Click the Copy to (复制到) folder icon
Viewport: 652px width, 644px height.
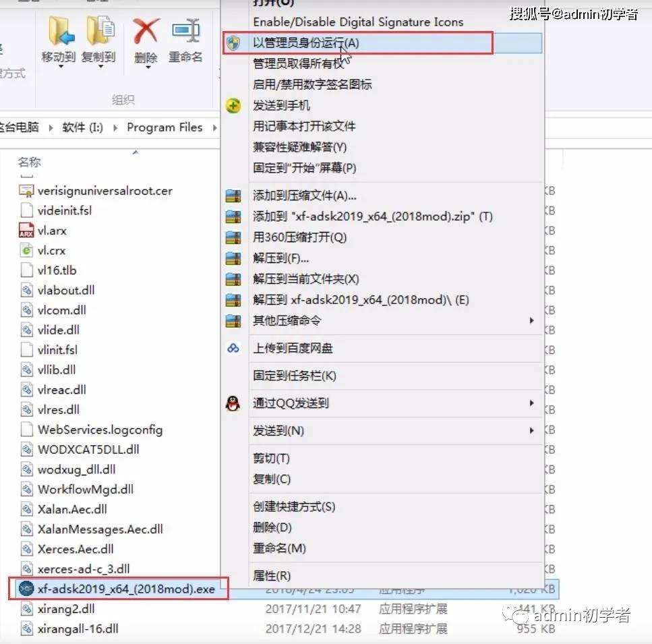(100, 30)
